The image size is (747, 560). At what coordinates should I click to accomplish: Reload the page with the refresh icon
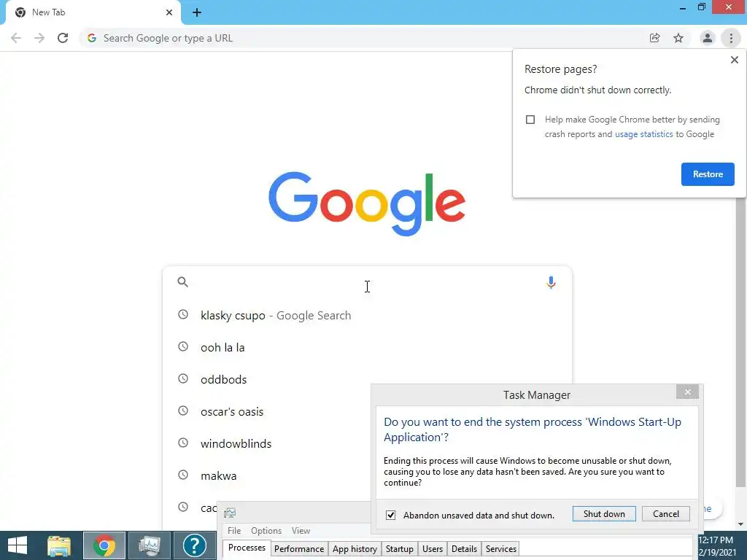[x=63, y=38]
